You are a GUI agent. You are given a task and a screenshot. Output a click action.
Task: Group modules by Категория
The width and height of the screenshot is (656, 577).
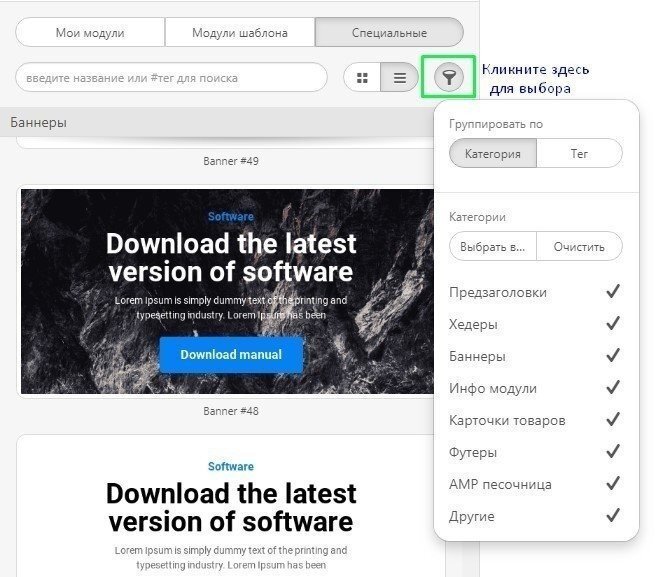pyautogui.click(x=493, y=154)
